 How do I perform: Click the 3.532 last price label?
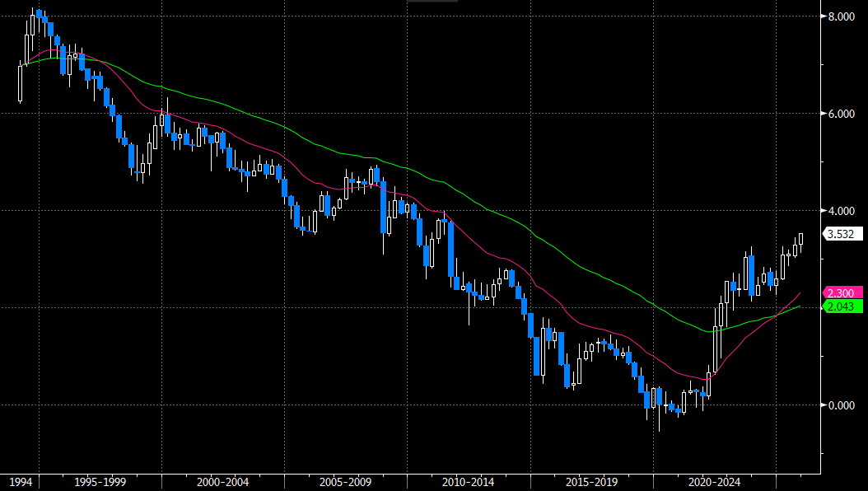(x=842, y=234)
